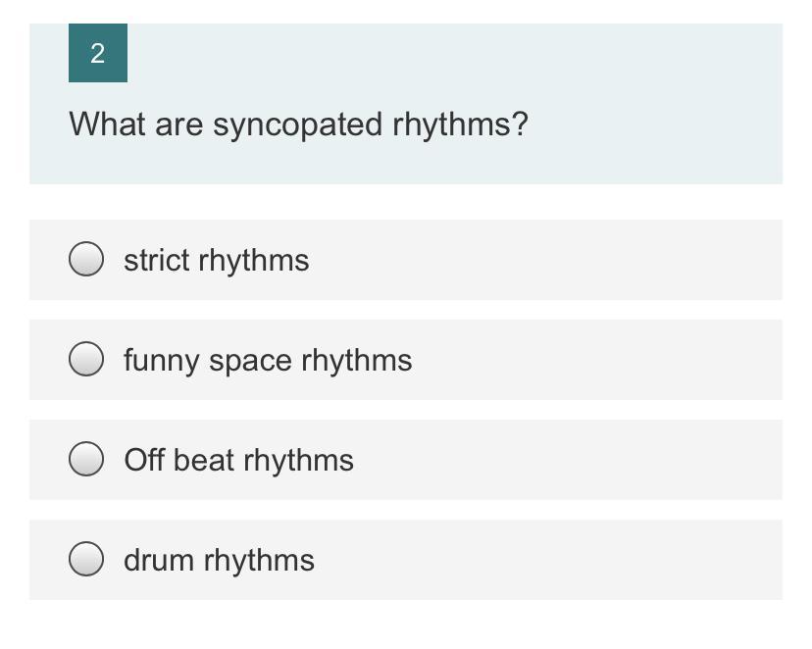This screenshot has width=812, height=649.
Task: Click the 'Off beat rhythms' label text
Action: pyautogui.click(x=238, y=461)
